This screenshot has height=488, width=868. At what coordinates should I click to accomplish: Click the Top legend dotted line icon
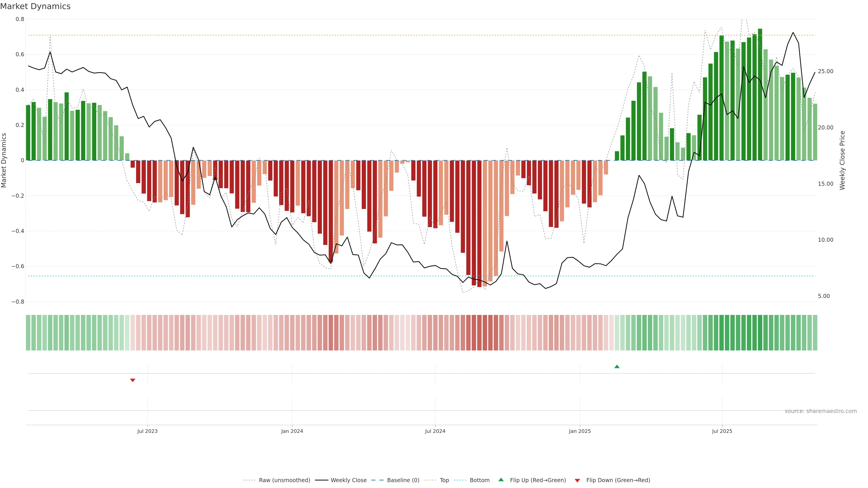[x=430, y=480]
